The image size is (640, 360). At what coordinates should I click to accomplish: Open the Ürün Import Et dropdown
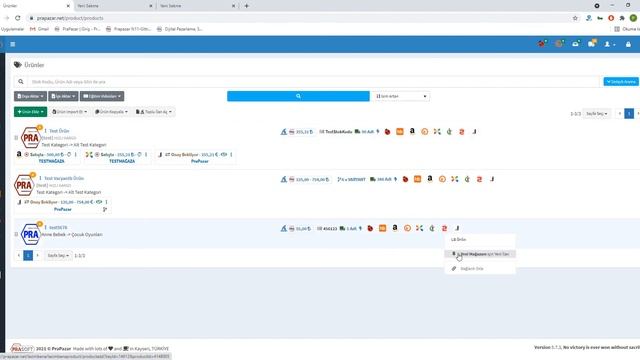[69, 111]
